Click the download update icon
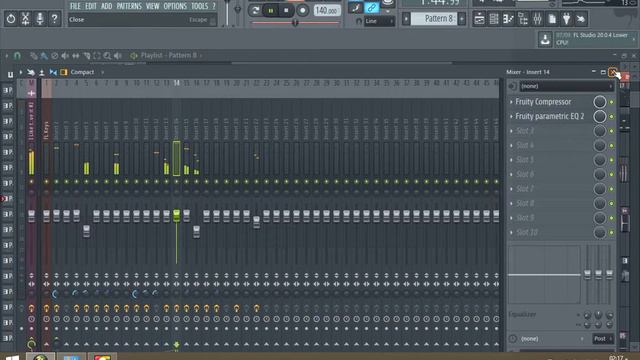This screenshot has height=360, width=640. [545, 39]
